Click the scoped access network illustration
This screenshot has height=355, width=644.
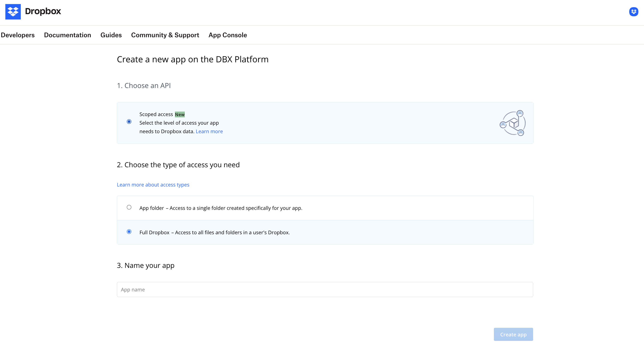(513, 123)
